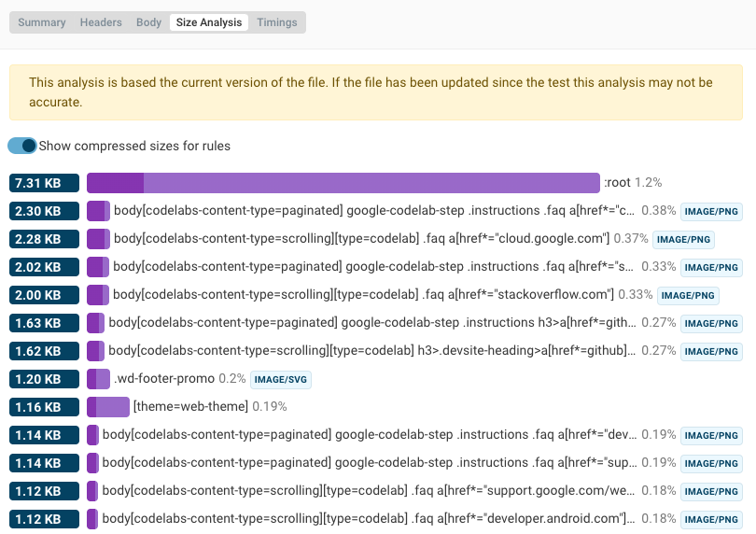Select the developer.android.com rule text
This screenshot has width=756, height=534.
[x=369, y=518]
